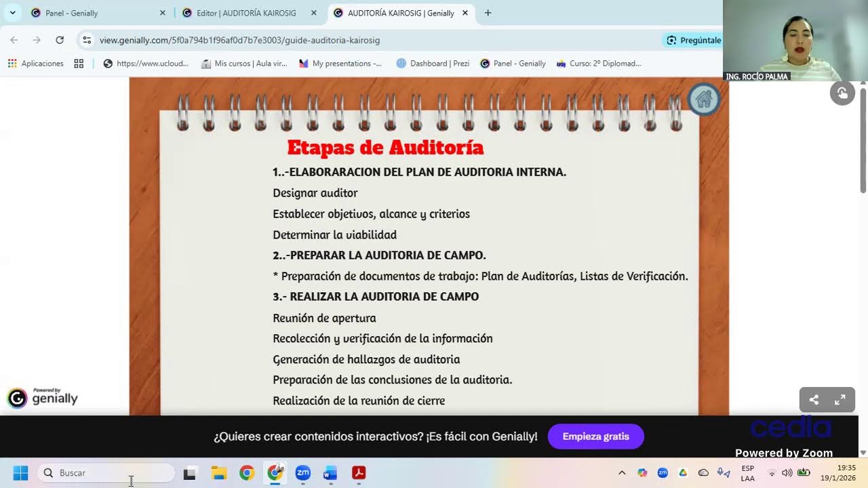The height and width of the screenshot is (488, 868).
Task: Switch to the Editor AUDITORÍA KAIROSIG tab
Action: 246,13
